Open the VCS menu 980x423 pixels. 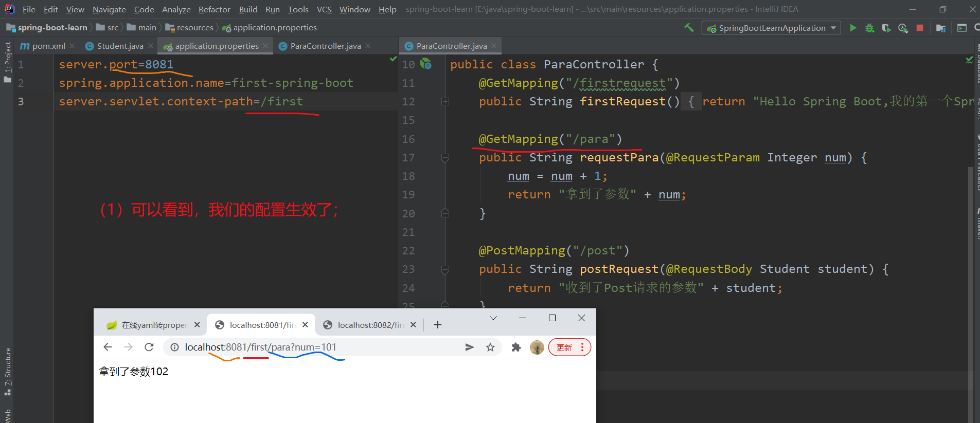tap(324, 9)
